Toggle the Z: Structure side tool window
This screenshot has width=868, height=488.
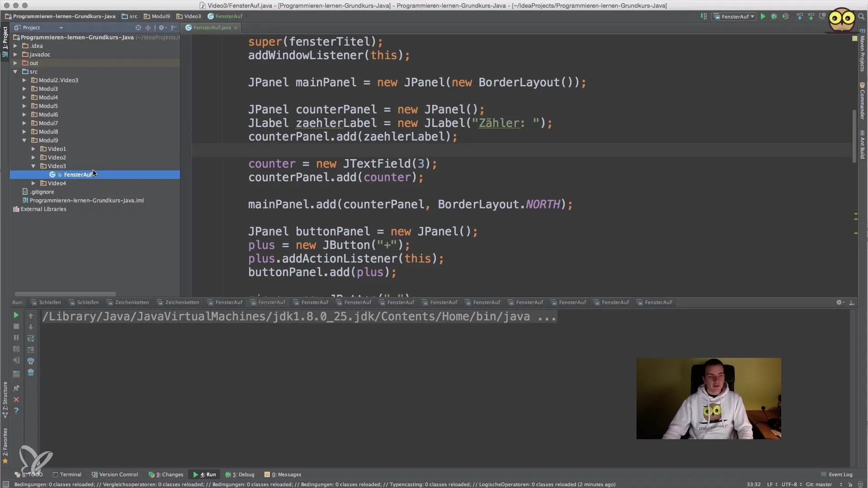(5, 399)
